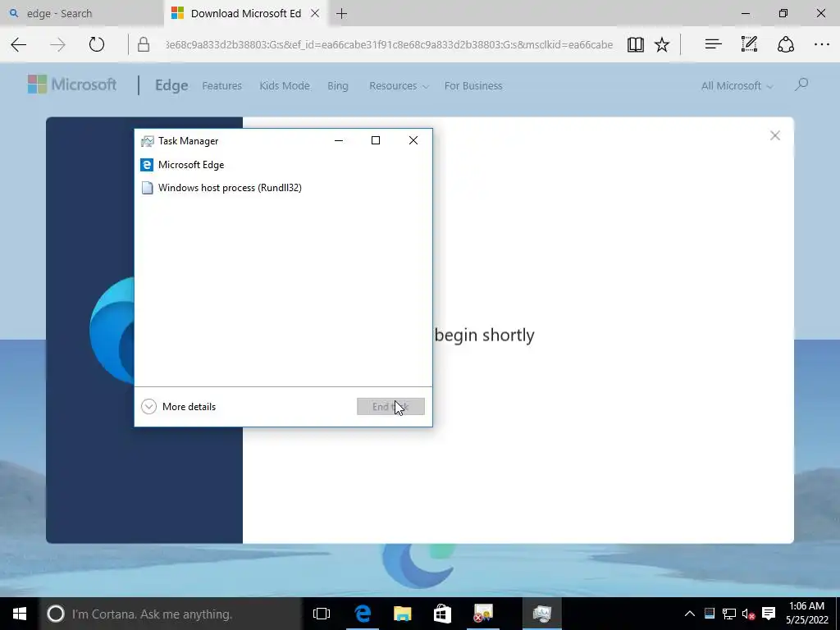
Task: Click the network status tray icon
Action: [729, 614]
